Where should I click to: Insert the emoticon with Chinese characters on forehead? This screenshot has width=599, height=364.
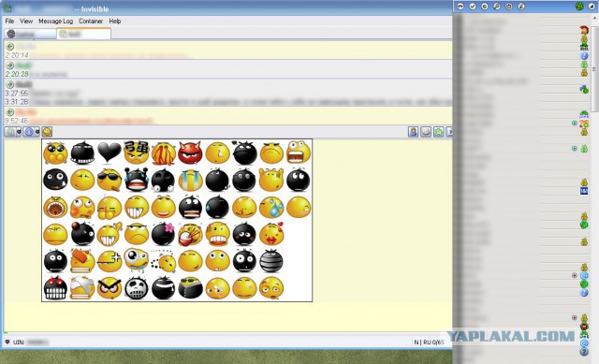coord(136,153)
